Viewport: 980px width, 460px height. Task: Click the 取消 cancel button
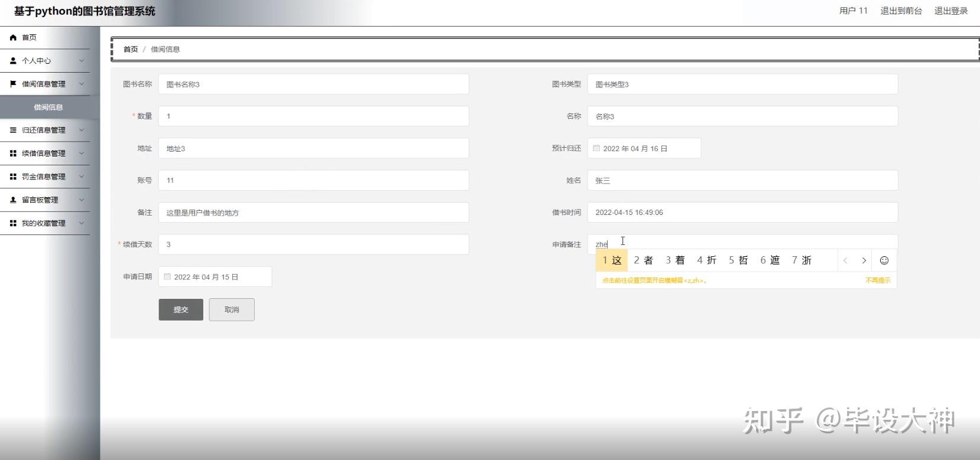232,309
